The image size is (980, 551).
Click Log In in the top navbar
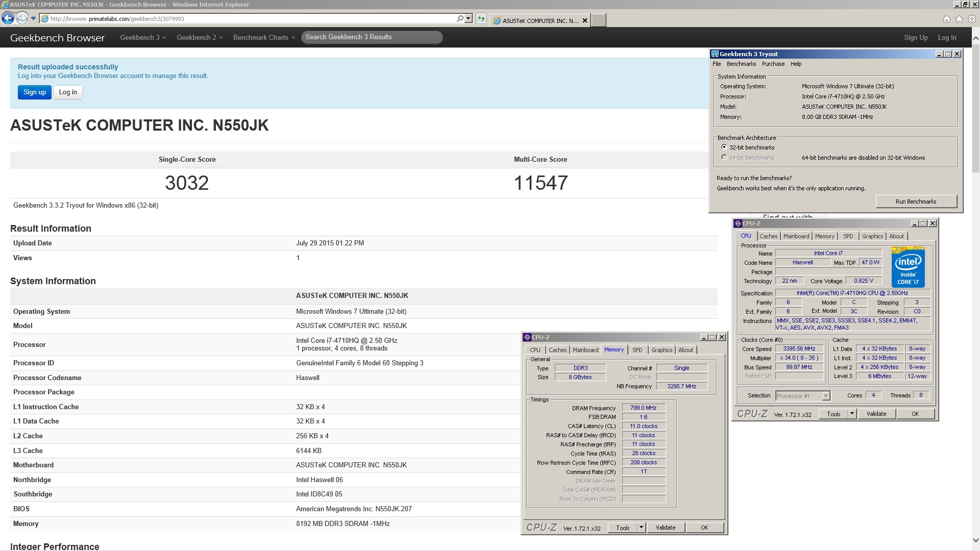tap(947, 37)
